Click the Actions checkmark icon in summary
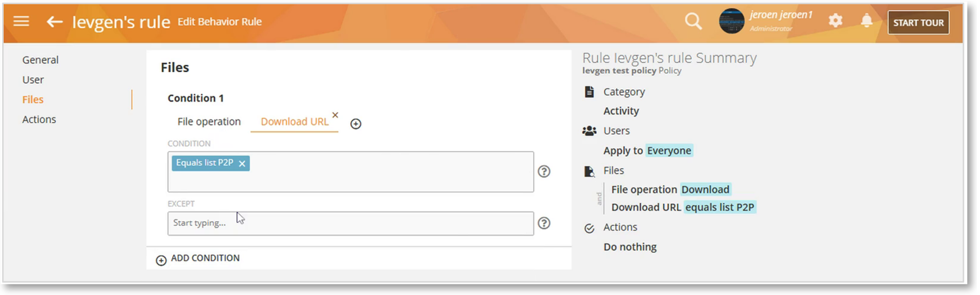Screen dimensions: 980x295 coord(590,229)
